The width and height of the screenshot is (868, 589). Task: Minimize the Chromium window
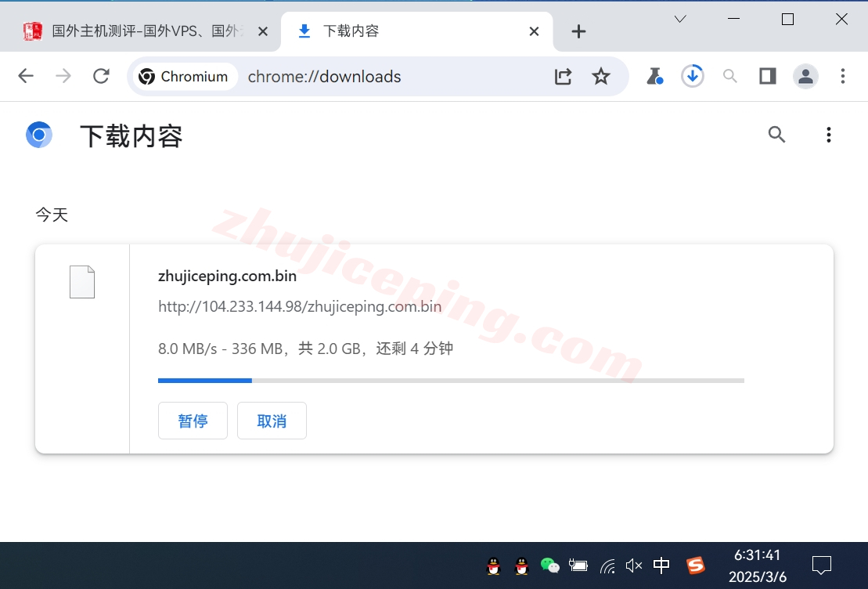(x=733, y=19)
